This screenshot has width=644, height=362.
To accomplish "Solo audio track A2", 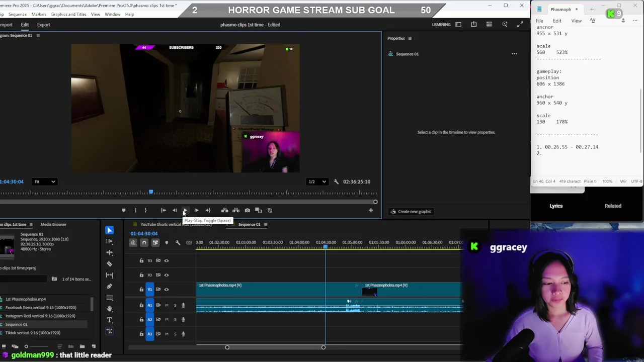I will (x=175, y=319).
